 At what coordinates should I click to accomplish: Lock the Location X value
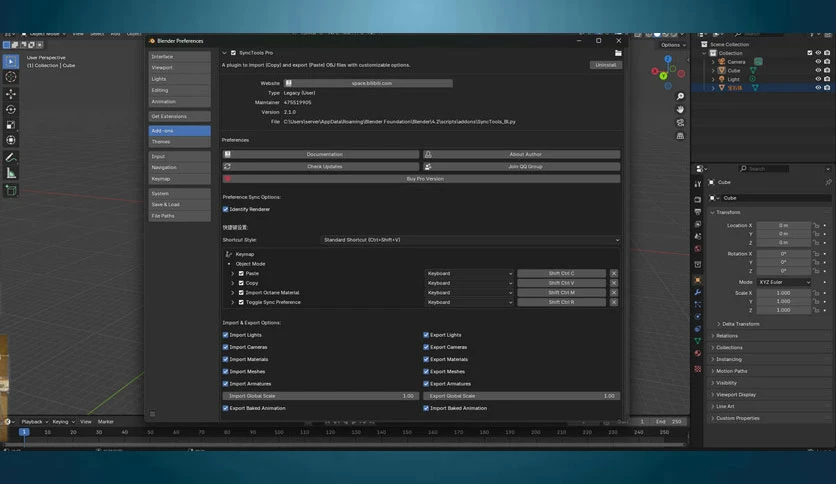tap(816, 225)
